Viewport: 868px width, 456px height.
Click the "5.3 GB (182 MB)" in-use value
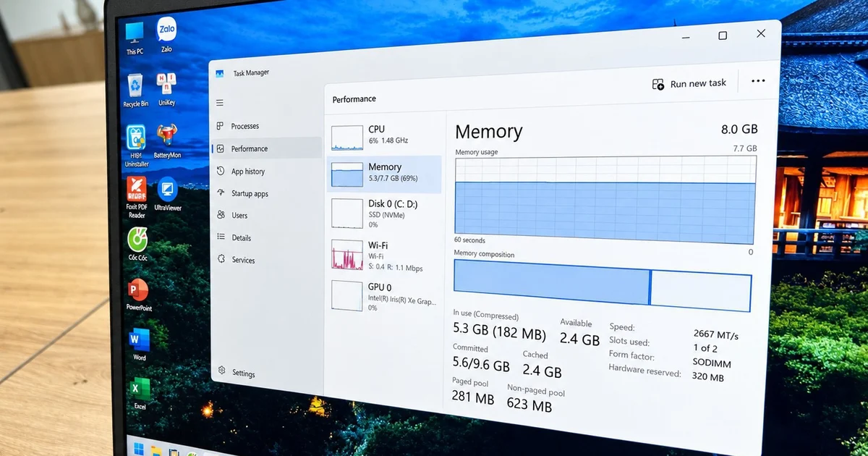[x=498, y=333]
